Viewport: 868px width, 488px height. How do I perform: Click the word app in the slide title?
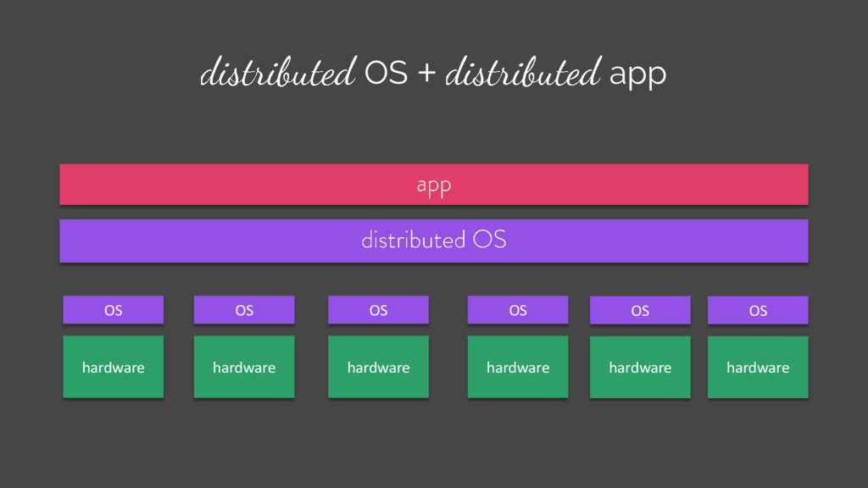click(x=637, y=75)
